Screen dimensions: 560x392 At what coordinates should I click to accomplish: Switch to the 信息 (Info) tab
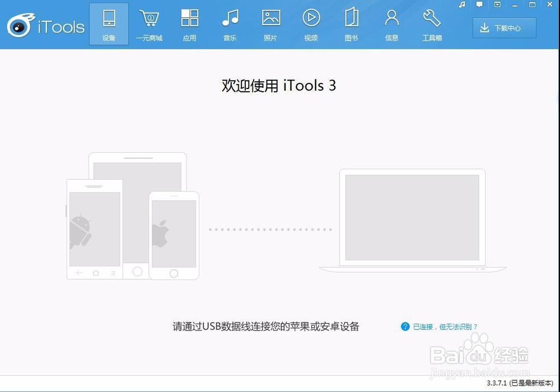392,24
